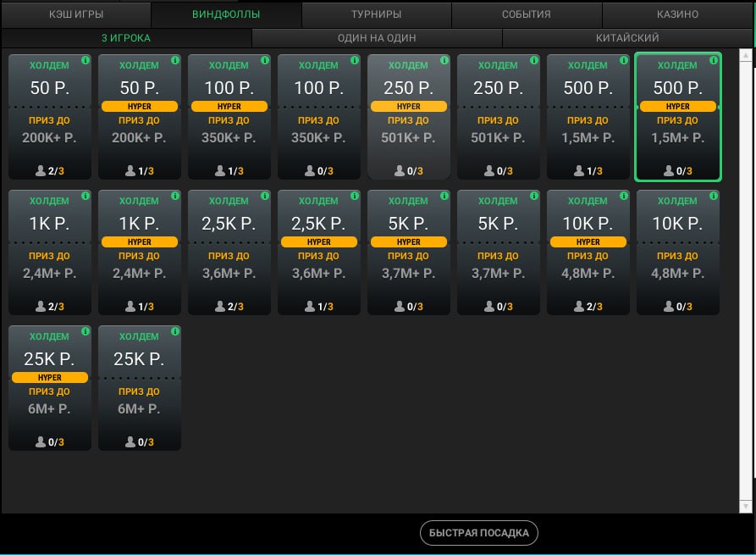Open the СОБЫТИЯ tab
756x555 pixels.
coord(526,14)
